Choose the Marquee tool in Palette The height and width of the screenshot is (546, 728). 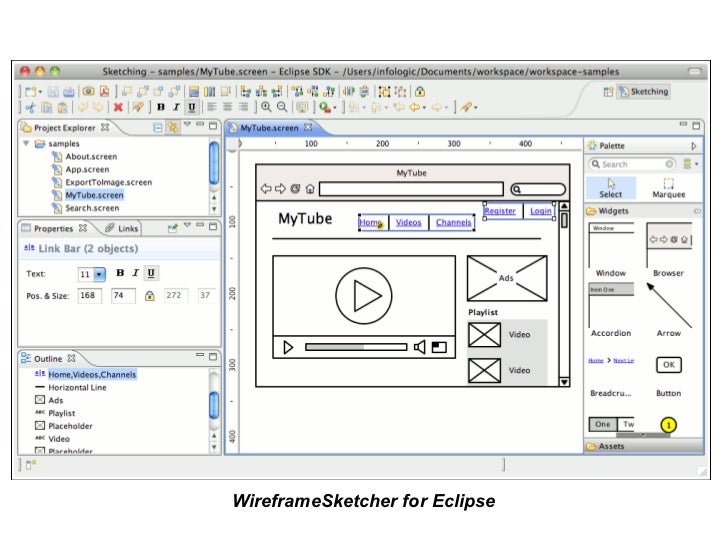pyautogui.click(x=669, y=188)
